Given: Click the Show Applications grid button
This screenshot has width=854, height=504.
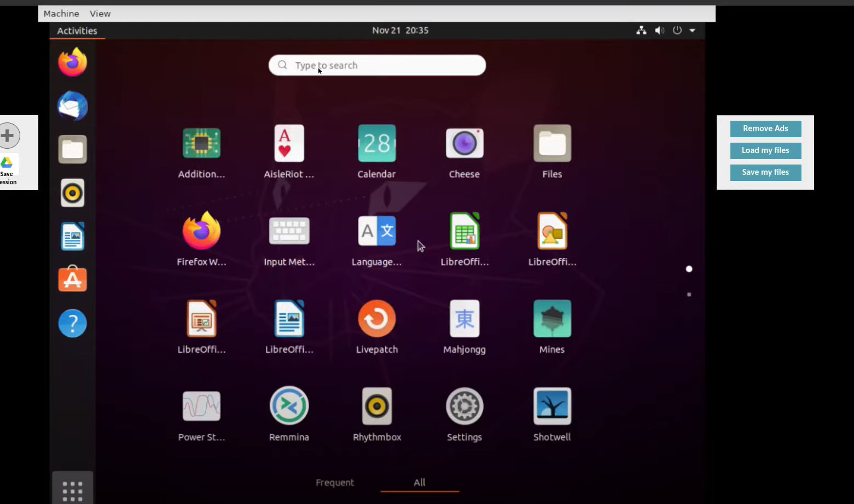Looking at the screenshot, I should click(73, 491).
